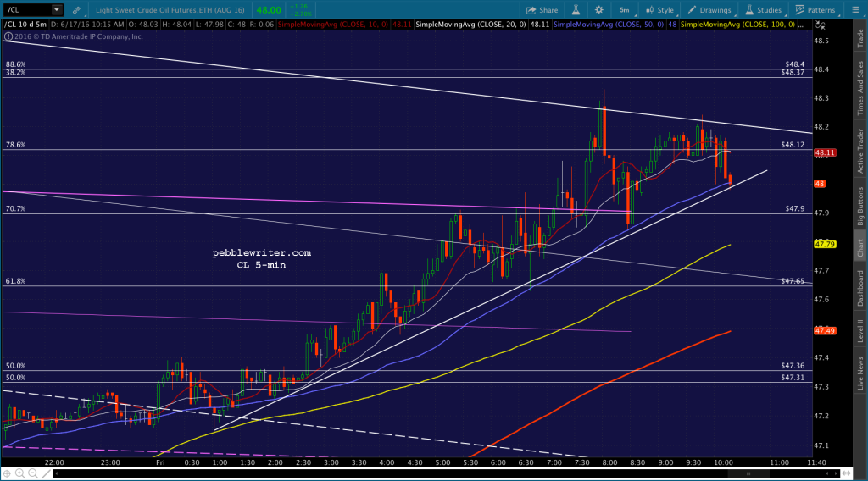Click the 61.8% Fibonacci level label
This screenshot has width=868, height=481.
pyautogui.click(x=15, y=281)
